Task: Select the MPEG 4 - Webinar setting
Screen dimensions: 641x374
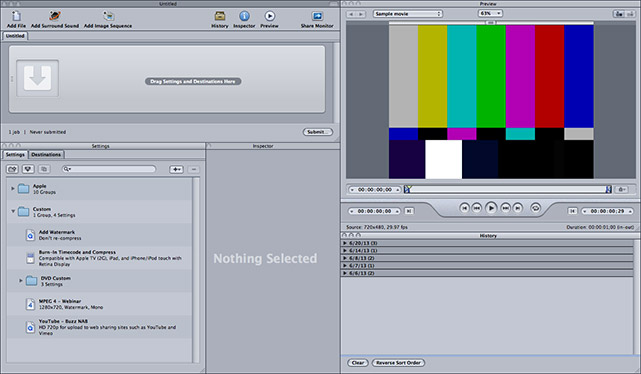Action: point(99,304)
